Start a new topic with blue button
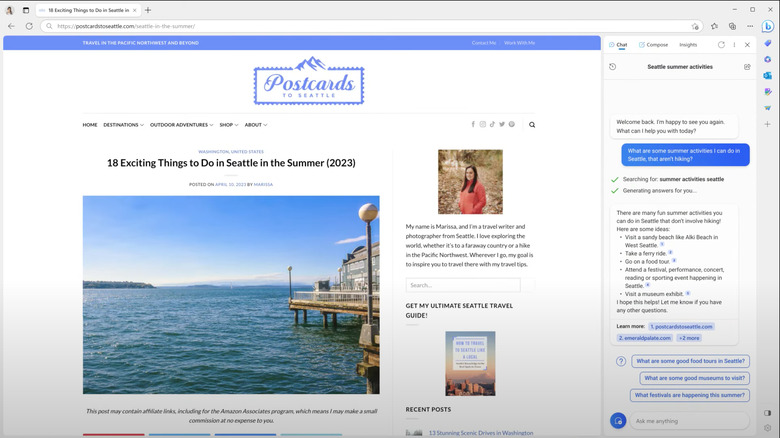This screenshot has width=780, height=438. point(618,421)
